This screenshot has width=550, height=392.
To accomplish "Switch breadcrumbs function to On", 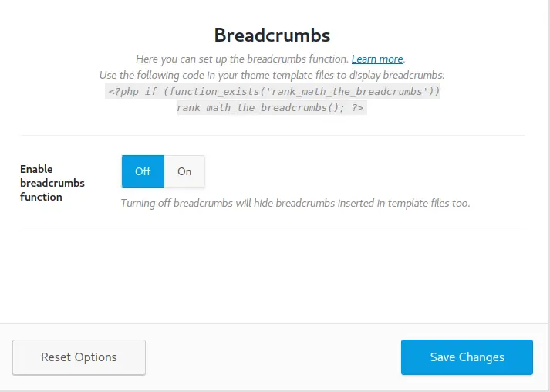I will point(184,171).
